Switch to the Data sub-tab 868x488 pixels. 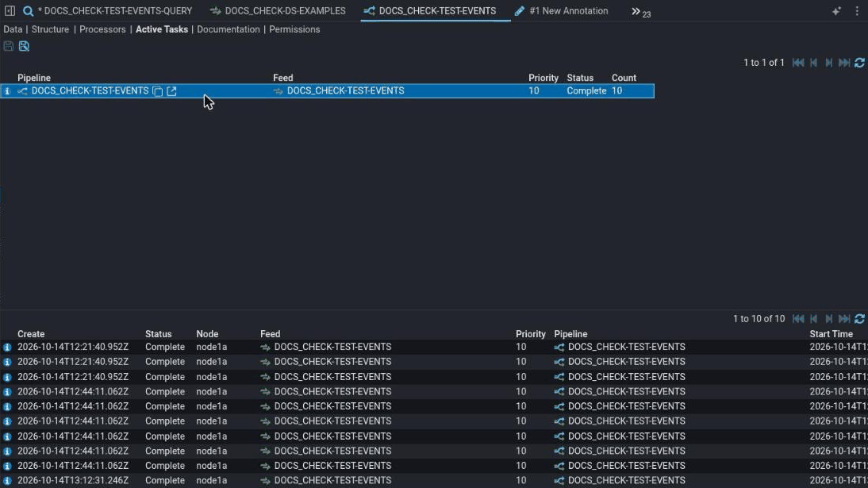tap(13, 29)
